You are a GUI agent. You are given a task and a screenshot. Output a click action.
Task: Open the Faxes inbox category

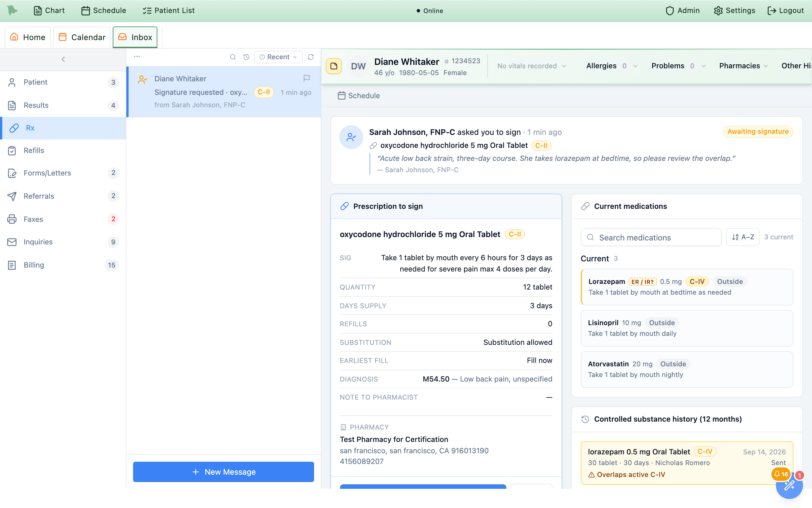pos(63,219)
